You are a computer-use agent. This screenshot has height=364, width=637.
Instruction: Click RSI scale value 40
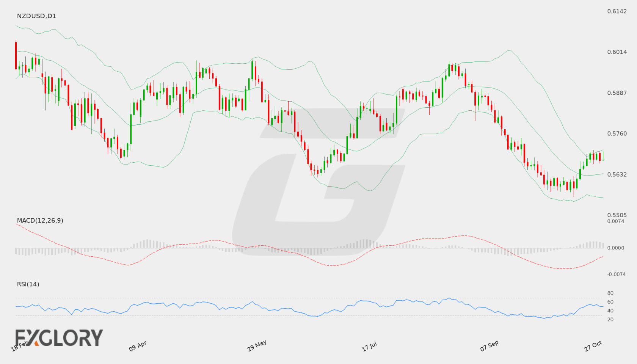pyautogui.click(x=610, y=311)
